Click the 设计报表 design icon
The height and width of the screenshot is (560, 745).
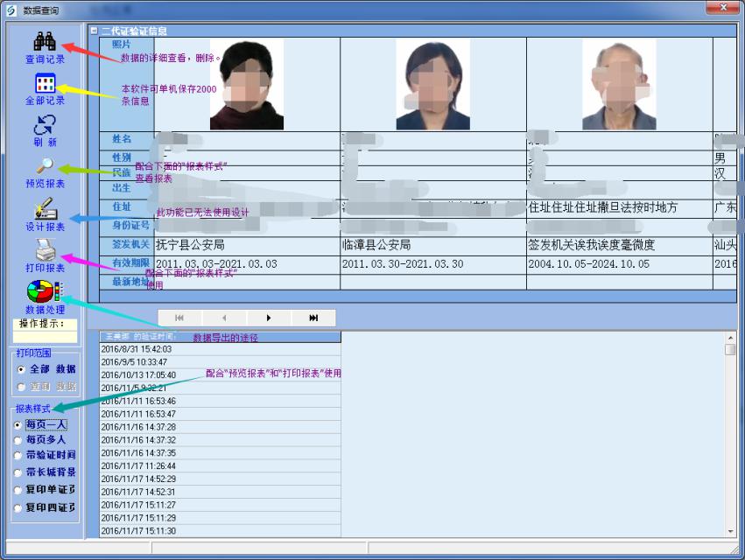click(x=45, y=209)
